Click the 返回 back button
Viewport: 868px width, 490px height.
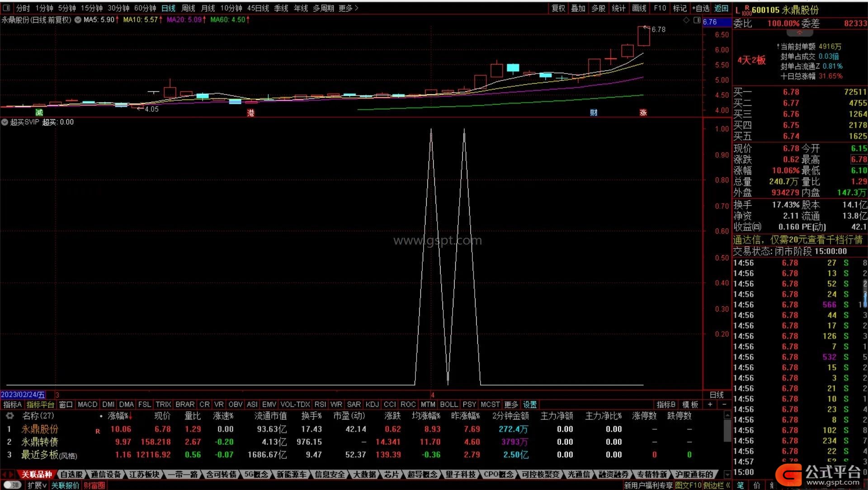point(721,8)
